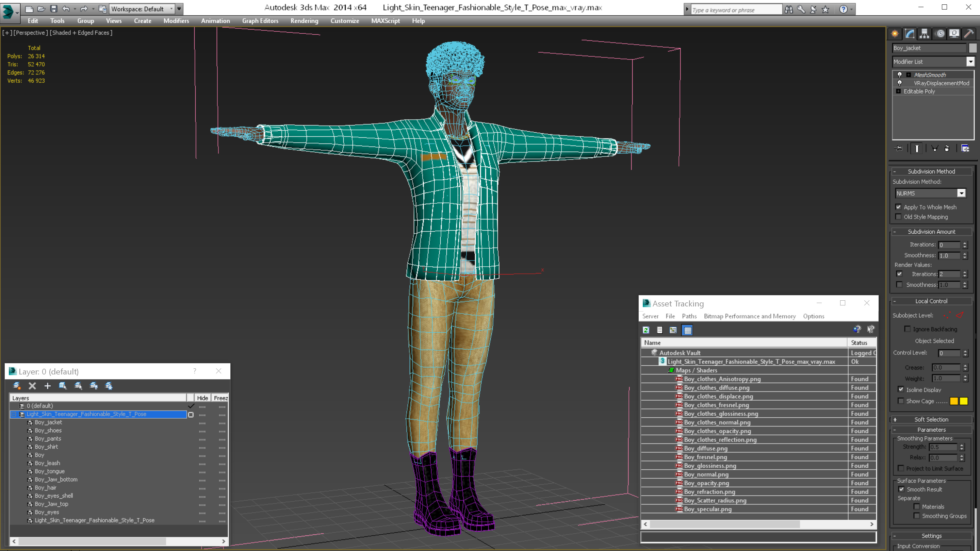Toggle Apply To Whole Mesh checkbox

(x=899, y=207)
